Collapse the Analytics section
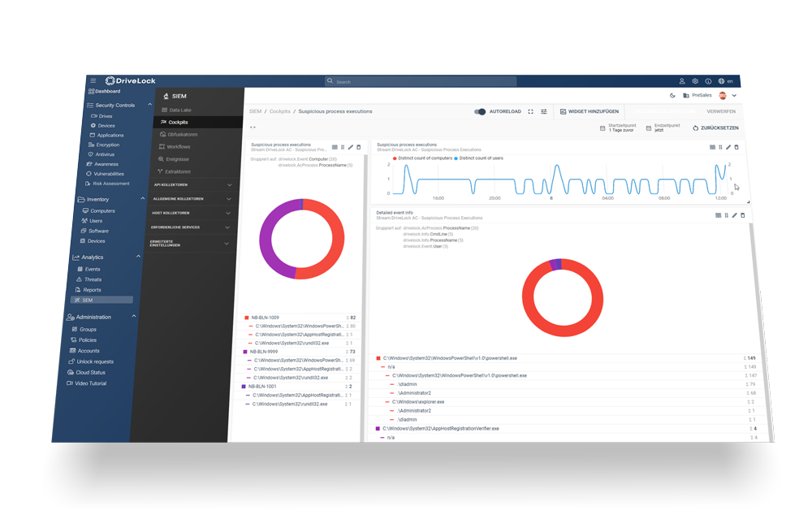This screenshot has height=519, width=812. [138, 257]
